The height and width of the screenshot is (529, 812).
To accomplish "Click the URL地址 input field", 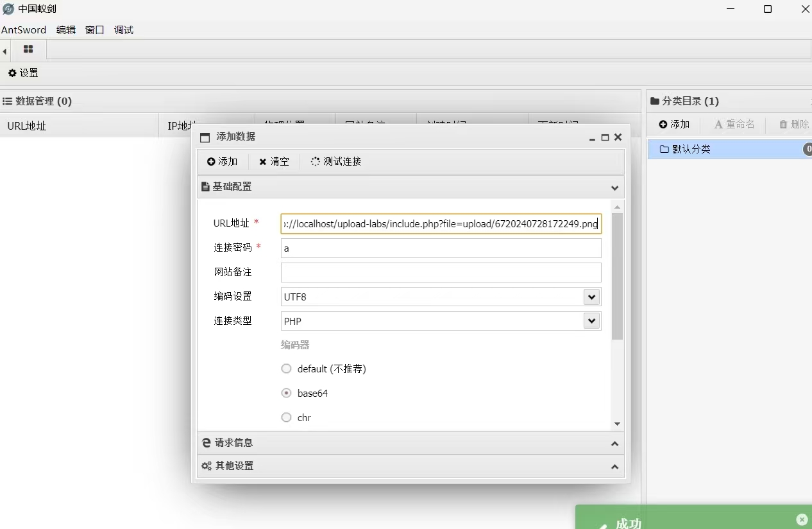I will point(441,223).
